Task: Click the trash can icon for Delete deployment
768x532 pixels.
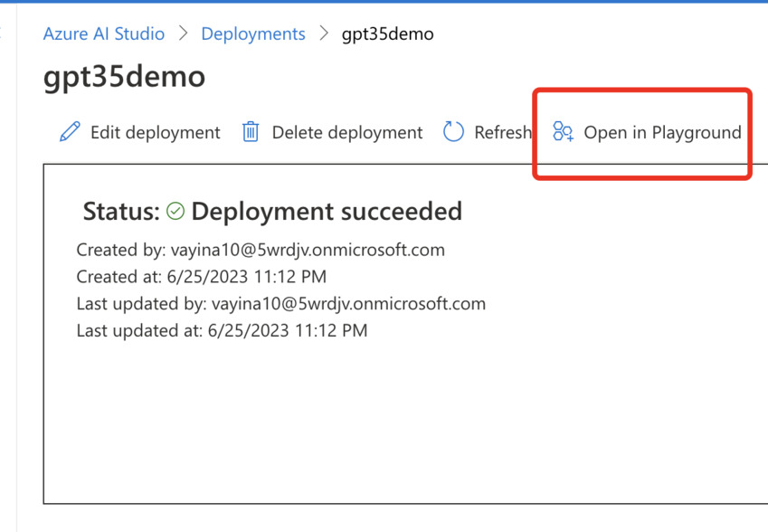Action: 251,132
